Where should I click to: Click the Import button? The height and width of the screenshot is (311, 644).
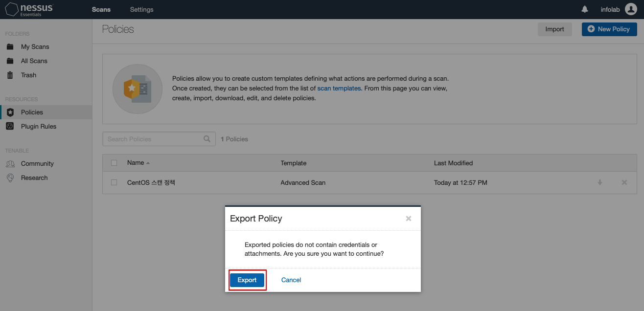tap(555, 29)
